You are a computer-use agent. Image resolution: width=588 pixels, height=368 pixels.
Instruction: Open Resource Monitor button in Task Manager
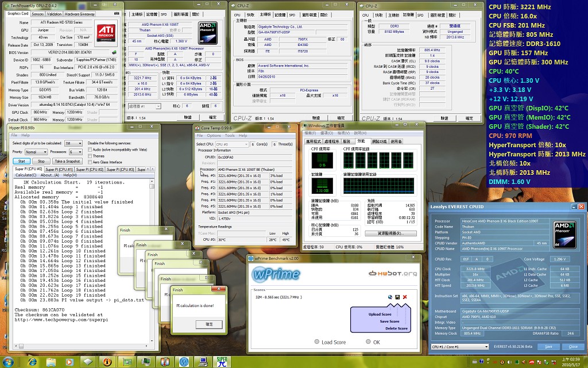(390, 233)
